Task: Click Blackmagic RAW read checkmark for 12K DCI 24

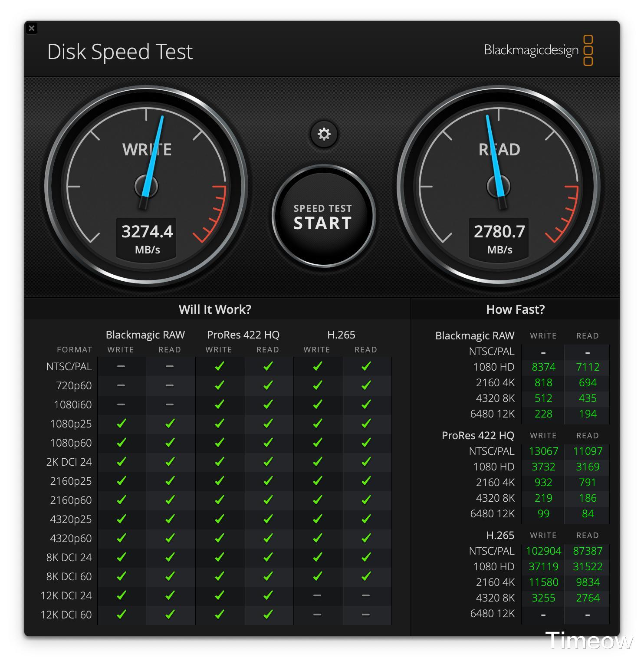Action: click(x=170, y=595)
